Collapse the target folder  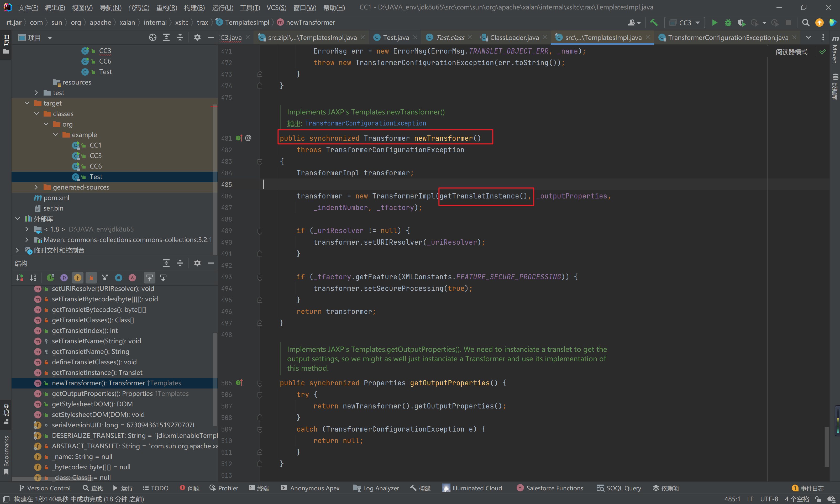pos(27,103)
